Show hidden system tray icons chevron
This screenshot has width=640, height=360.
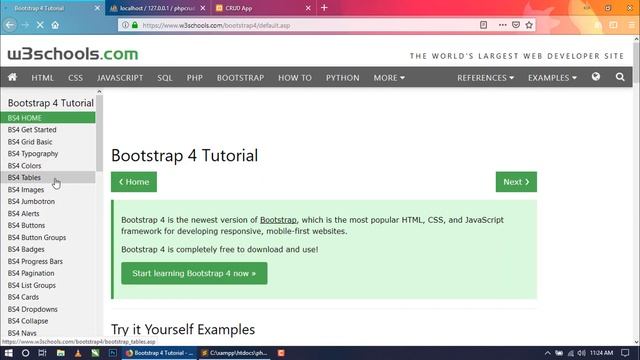pos(547,353)
